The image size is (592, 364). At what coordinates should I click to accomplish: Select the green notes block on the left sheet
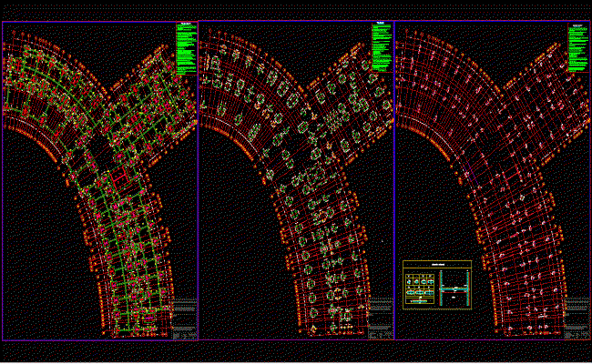tap(187, 48)
